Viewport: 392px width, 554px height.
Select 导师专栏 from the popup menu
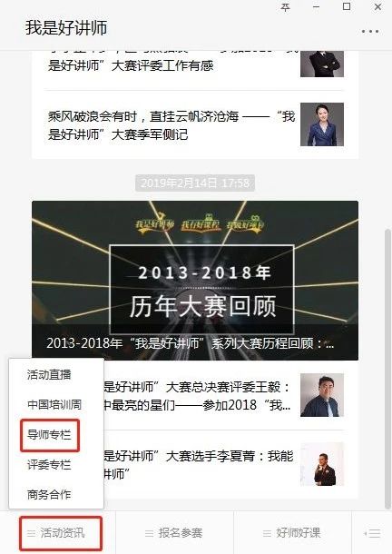click(49, 435)
